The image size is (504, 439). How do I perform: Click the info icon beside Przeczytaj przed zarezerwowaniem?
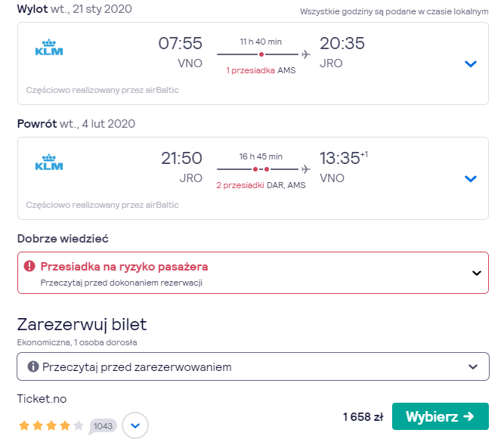(x=32, y=366)
